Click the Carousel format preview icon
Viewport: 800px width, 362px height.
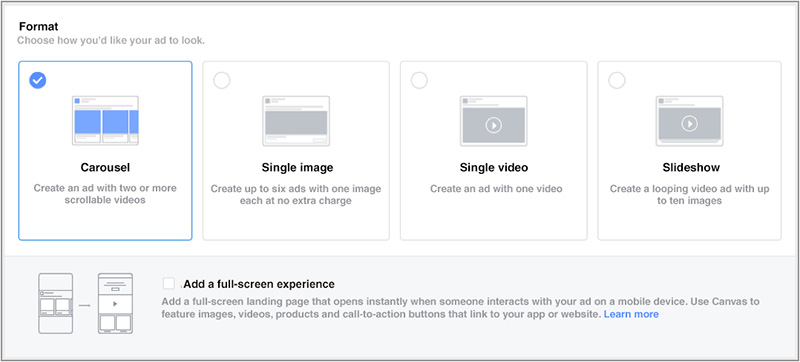105,120
